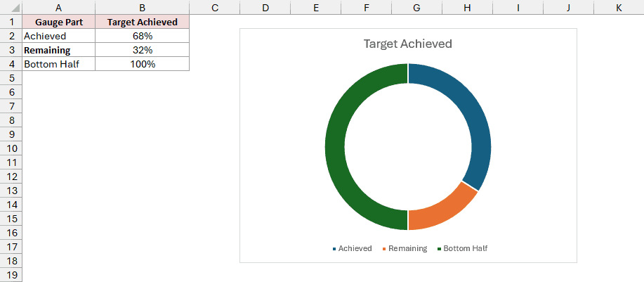Select column C header
644x282 pixels.
[215, 8]
